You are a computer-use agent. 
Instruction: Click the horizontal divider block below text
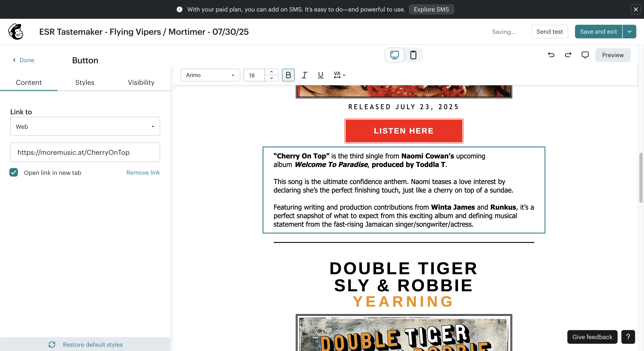pos(404,242)
